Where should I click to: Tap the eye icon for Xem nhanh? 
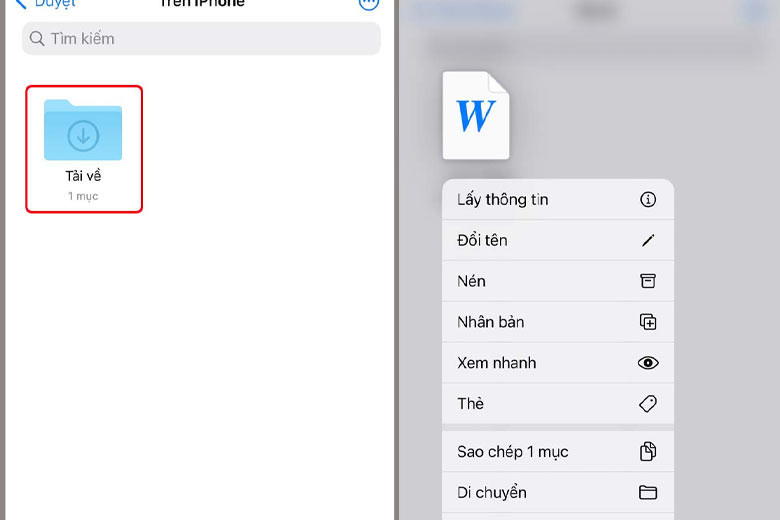[x=648, y=363]
